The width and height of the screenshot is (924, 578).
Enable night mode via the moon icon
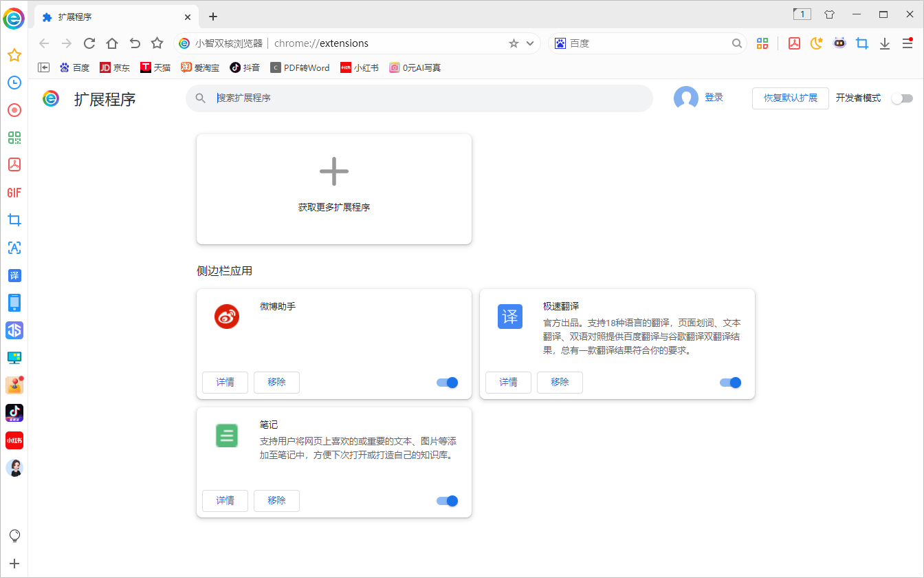pos(816,43)
